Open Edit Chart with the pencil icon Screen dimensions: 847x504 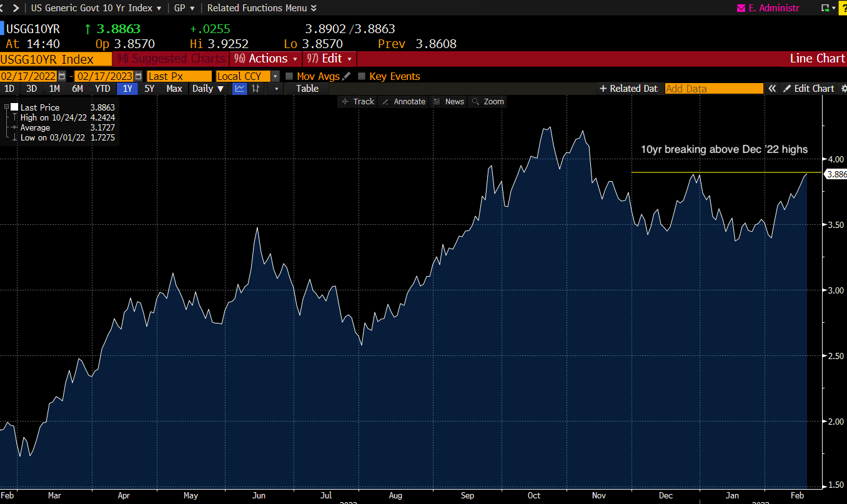click(x=810, y=88)
